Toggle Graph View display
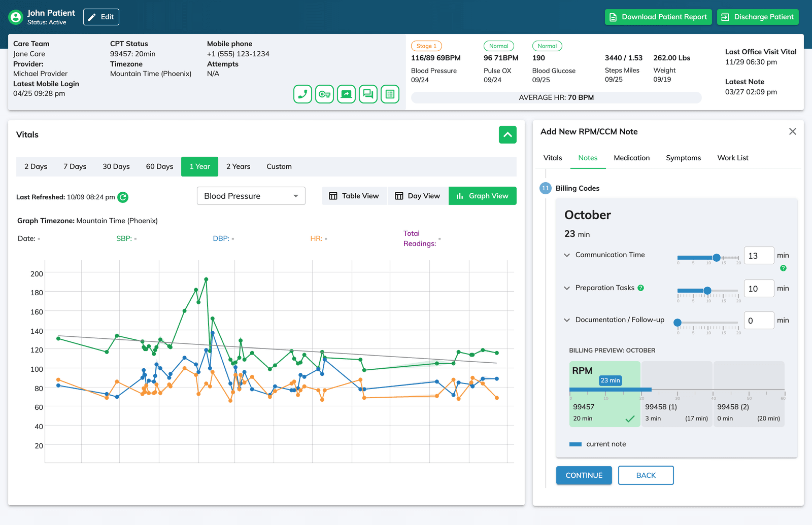The image size is (812, 525). [x=482, y=196]
